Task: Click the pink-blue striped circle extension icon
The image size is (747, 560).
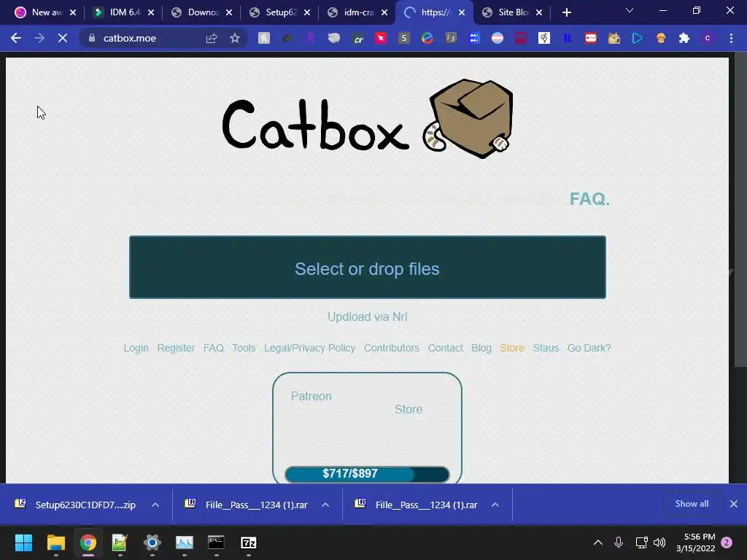Action: [x=498, y=38]
